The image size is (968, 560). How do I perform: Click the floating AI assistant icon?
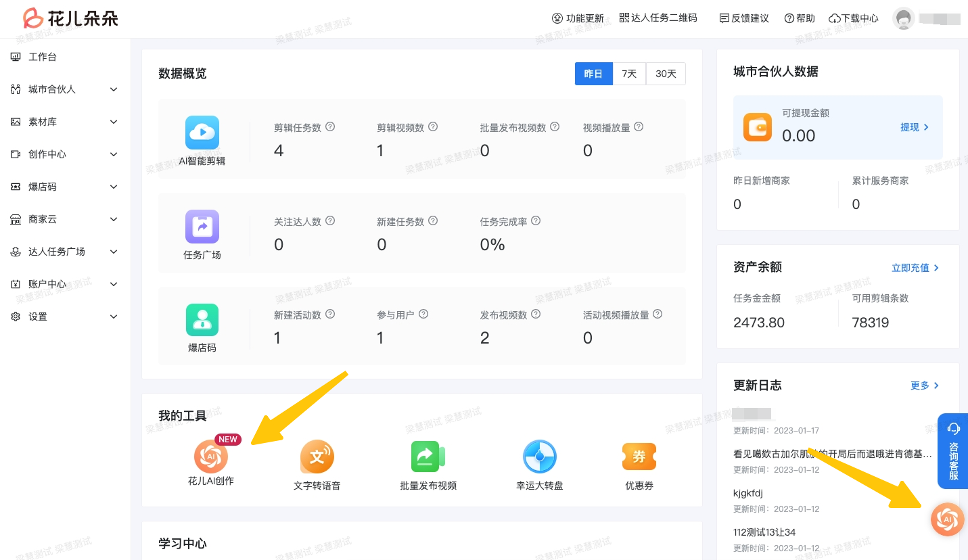[948, 519]
